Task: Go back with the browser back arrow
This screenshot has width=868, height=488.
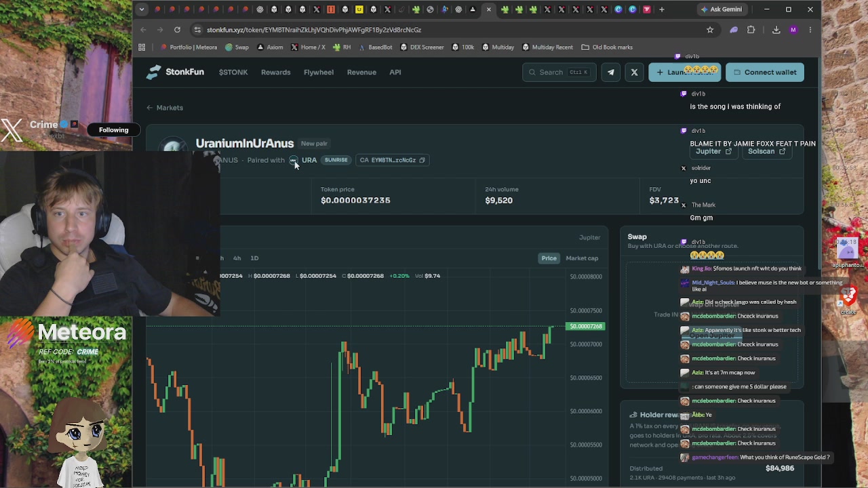Action: coord(143,30)
